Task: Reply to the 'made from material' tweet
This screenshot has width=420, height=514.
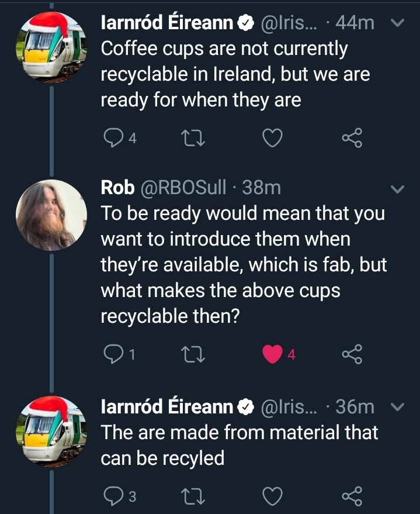Action: [111, 497]
